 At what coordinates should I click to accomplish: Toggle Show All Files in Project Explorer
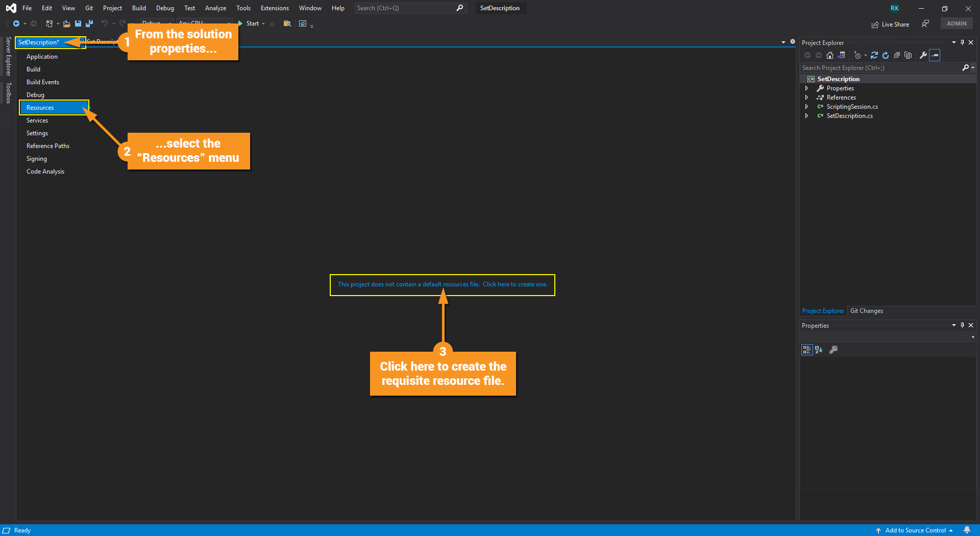[908, 55]
